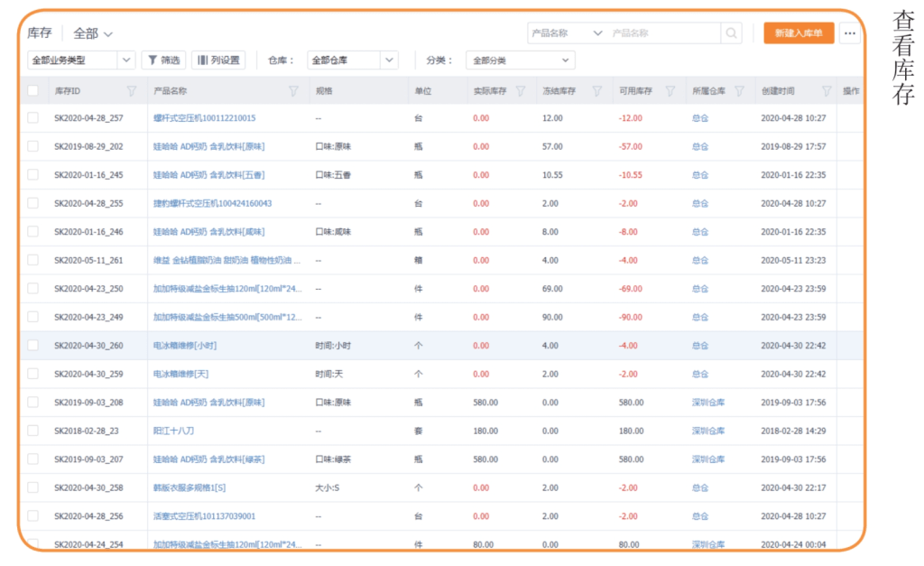
Task: Click the 单位 column header
Action: click(x=423, y=91)
